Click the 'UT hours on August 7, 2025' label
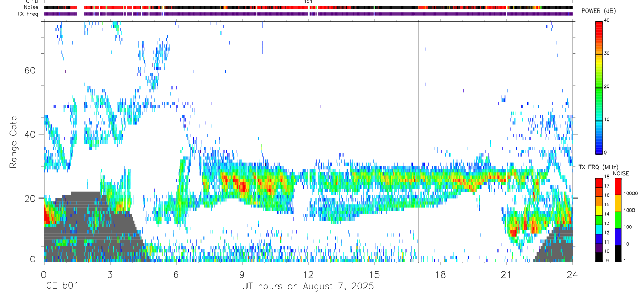 point(308,287)
